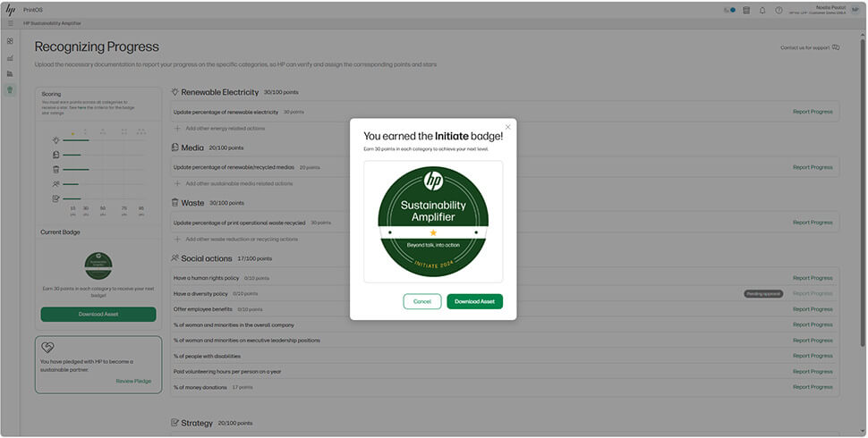Image resolution: width=868 pixels, height=438 pixels.
Task: Click the lightbulb icon in the Scoring chart
Action: [55, 140]
